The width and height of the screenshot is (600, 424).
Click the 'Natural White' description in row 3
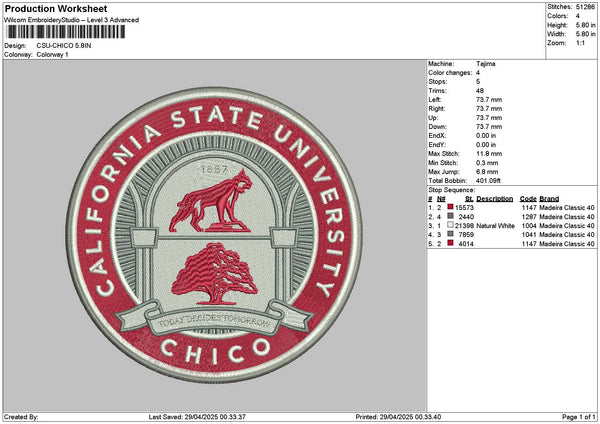click(x=496, y=226)
